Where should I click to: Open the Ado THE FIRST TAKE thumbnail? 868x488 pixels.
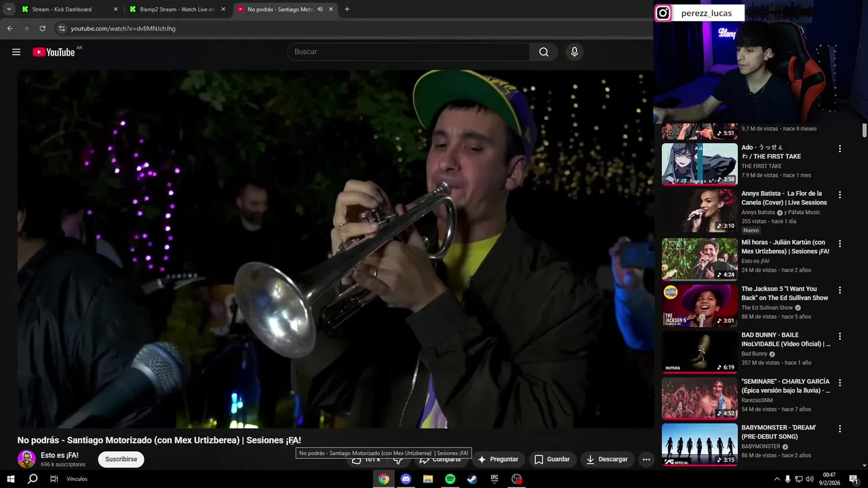tap(699, 164)
